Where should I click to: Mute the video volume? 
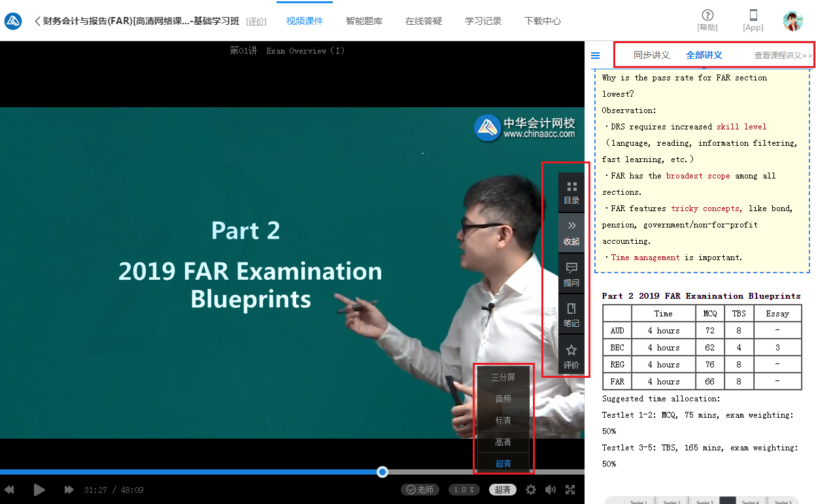551,489
